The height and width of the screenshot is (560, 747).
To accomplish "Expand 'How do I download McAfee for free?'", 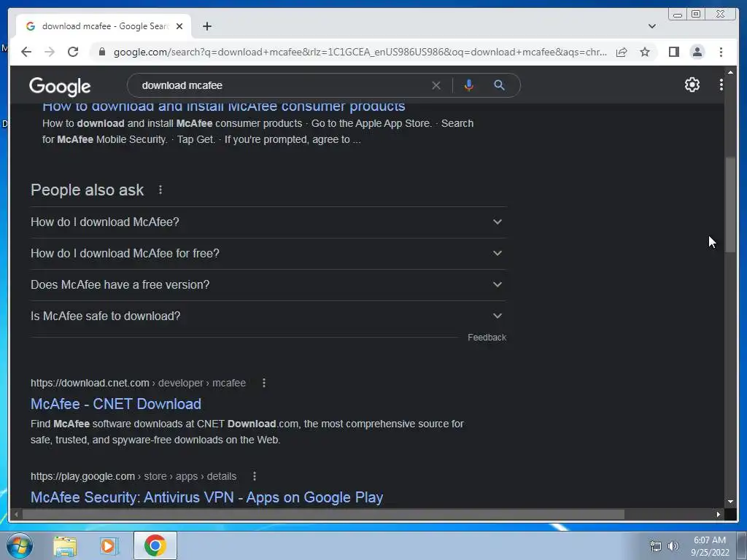I will click(268, 253).
